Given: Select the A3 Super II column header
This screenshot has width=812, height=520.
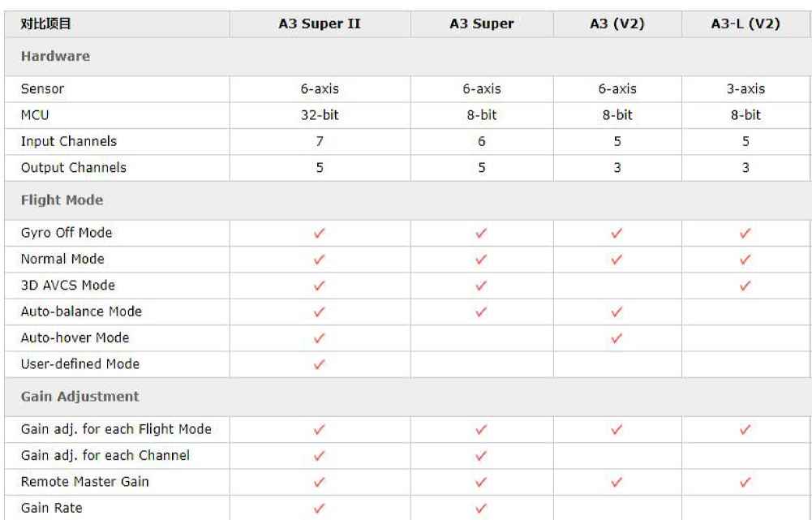Looking at the screenshot, I should tap(319, 24).
